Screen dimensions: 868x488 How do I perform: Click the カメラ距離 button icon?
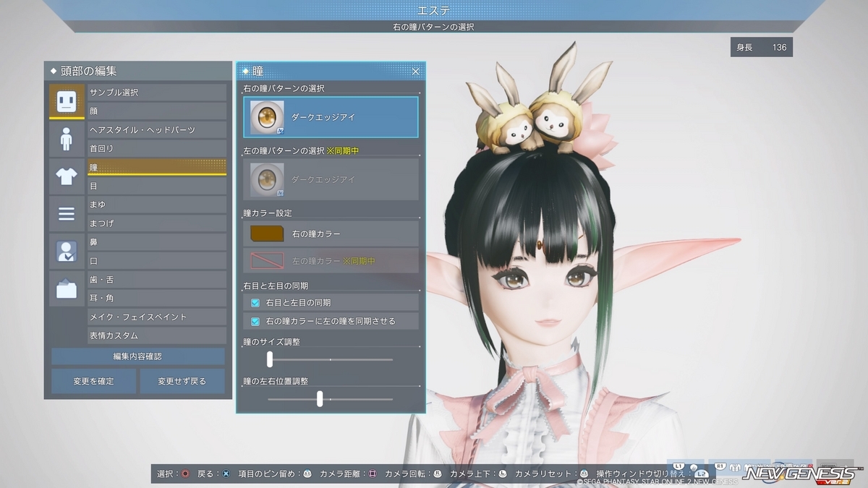tap(373, 474)
